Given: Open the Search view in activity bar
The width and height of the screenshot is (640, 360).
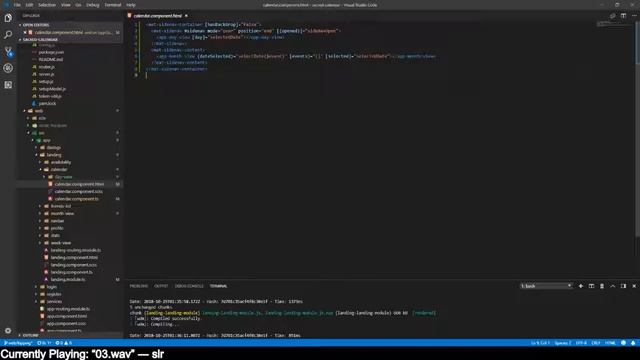Looking at the screenshot, I should 8,35.
